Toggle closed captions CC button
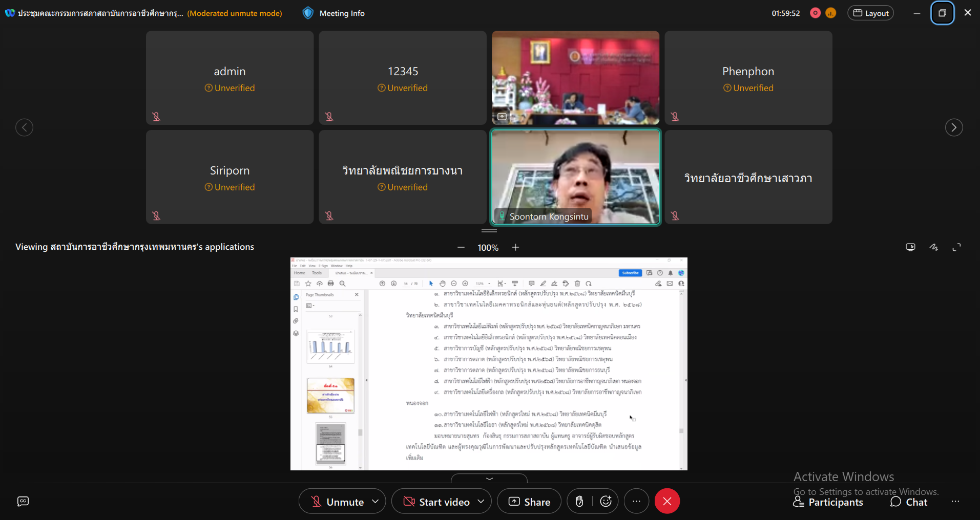 point(23,502)
